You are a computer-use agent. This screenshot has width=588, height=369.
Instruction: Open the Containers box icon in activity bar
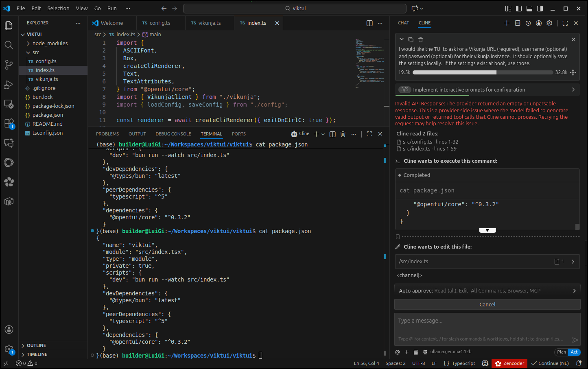pos(9,201)
